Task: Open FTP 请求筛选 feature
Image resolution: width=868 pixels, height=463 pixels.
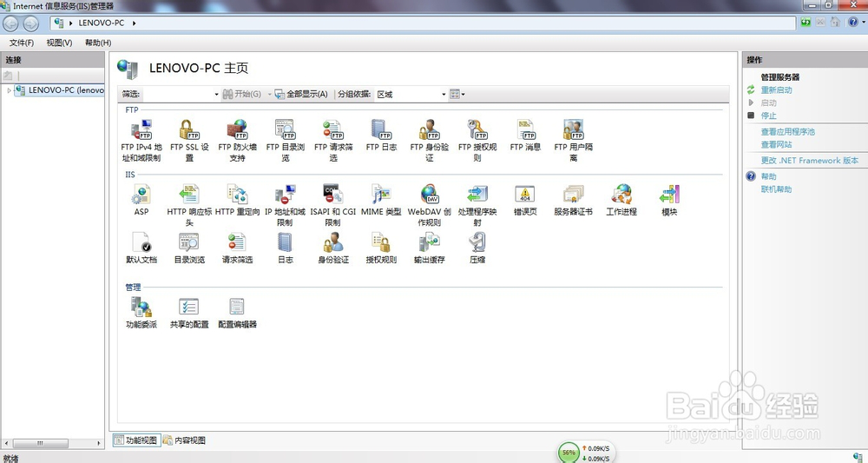Action: pos(333,141)
